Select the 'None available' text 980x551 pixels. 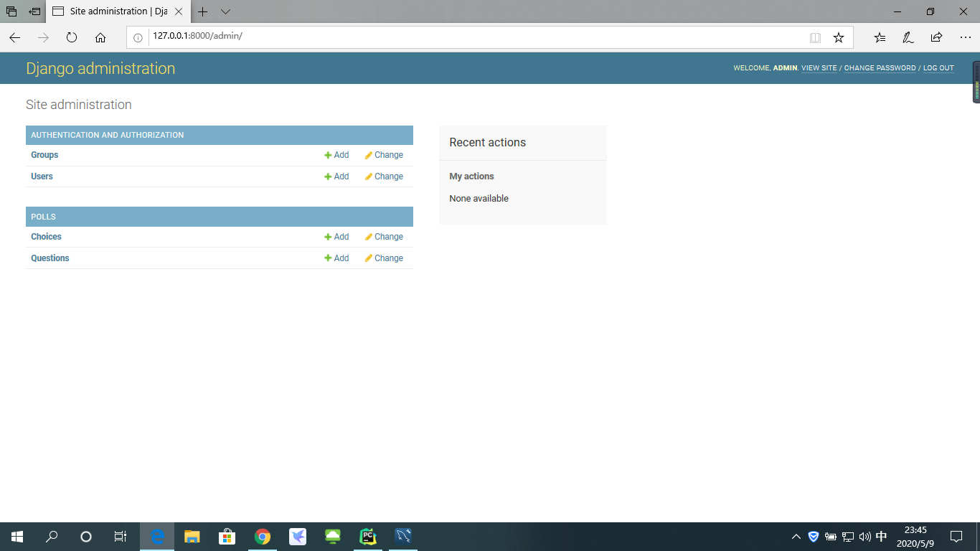click(479, 199)
